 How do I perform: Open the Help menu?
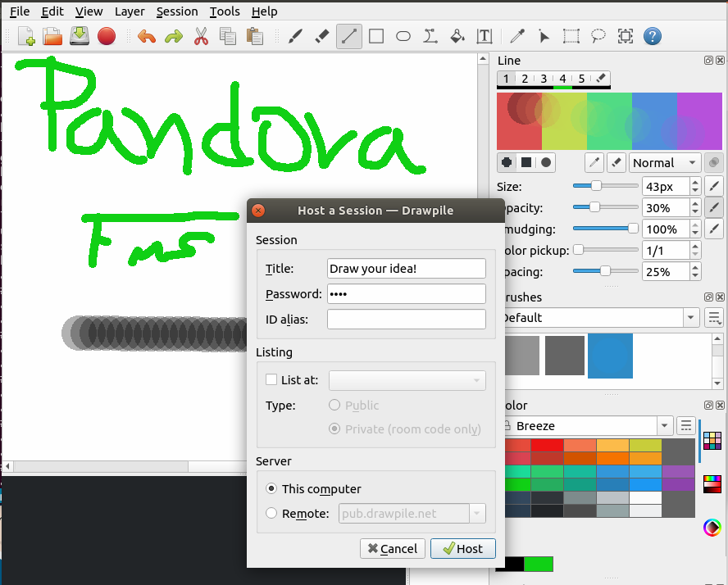(x=264, y=11)
